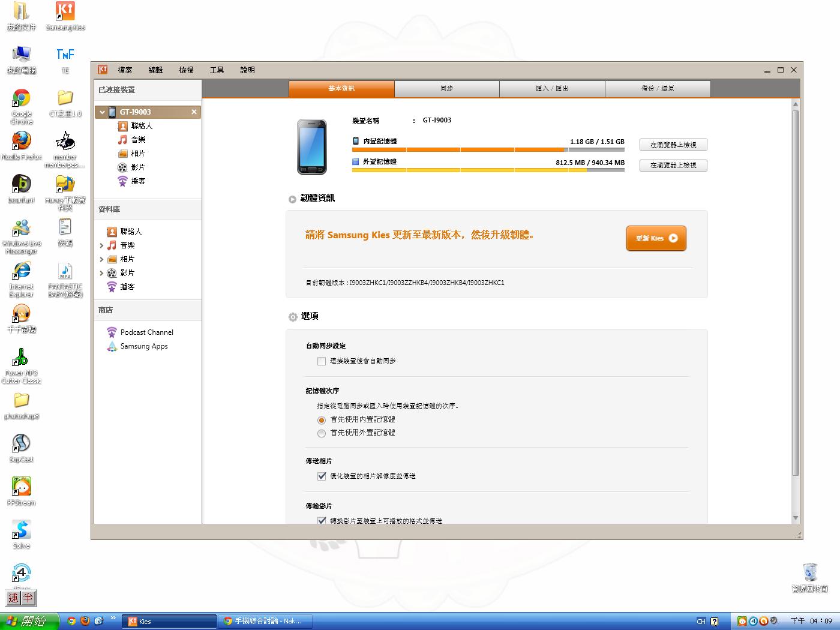Open library Videos icon
Image resolution: width=840 pixels, height=630 pixels.
pos(112,273)
